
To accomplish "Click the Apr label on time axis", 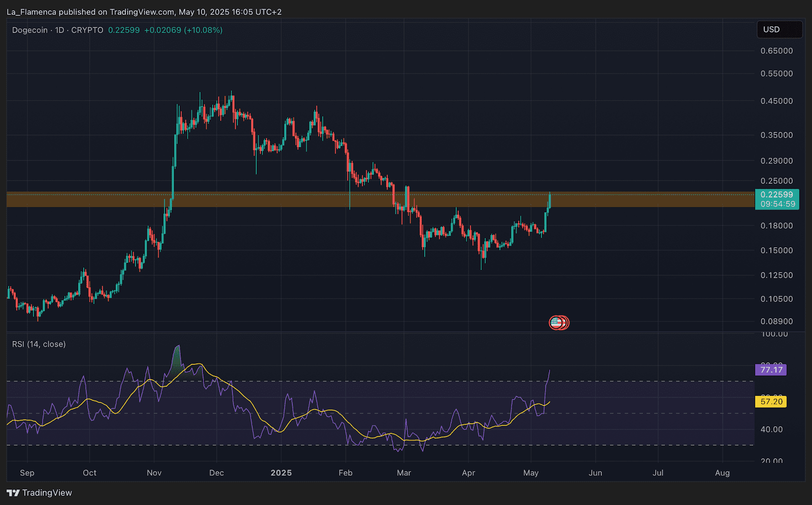I will tap(468, 473).
